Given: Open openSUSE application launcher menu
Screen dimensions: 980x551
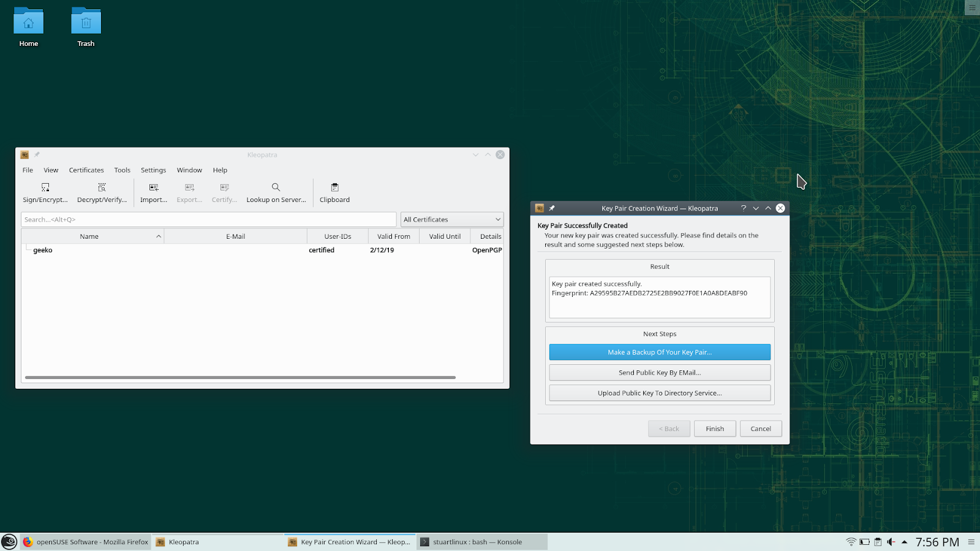Looking at the screenshot, I should click(9, 542).
